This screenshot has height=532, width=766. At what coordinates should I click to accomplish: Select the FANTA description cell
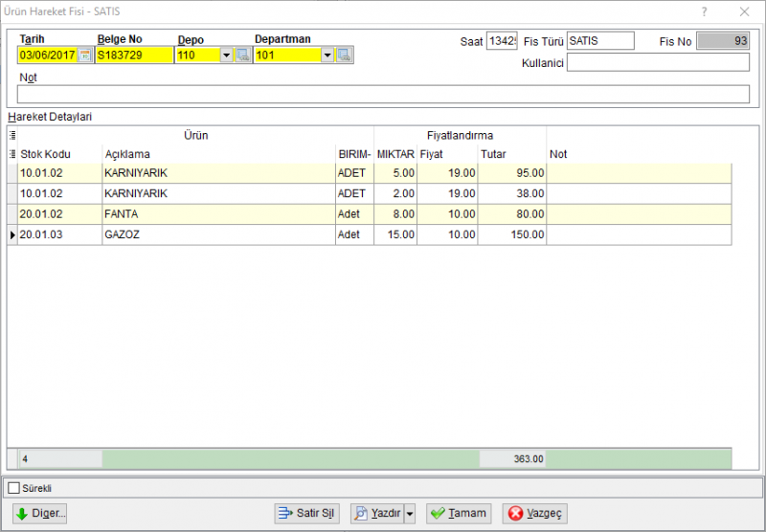[219, 214]
